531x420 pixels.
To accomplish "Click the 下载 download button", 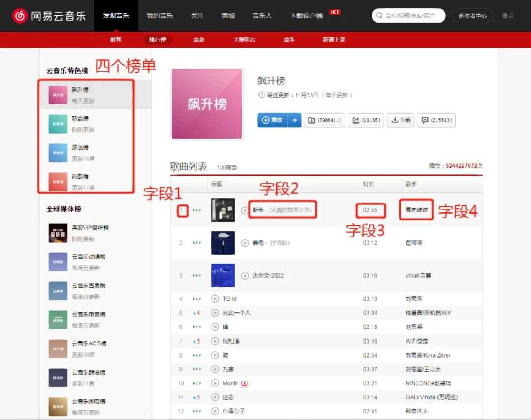I will coord(401,120).
